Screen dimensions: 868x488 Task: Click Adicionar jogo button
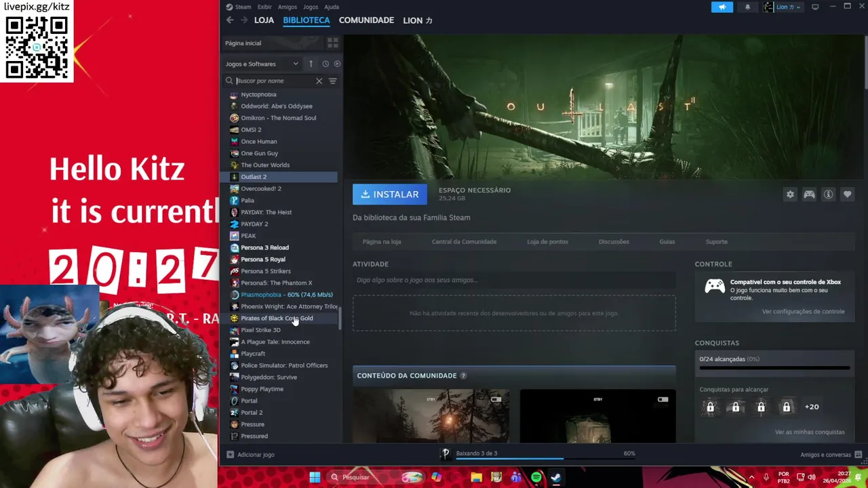point(250,455)
